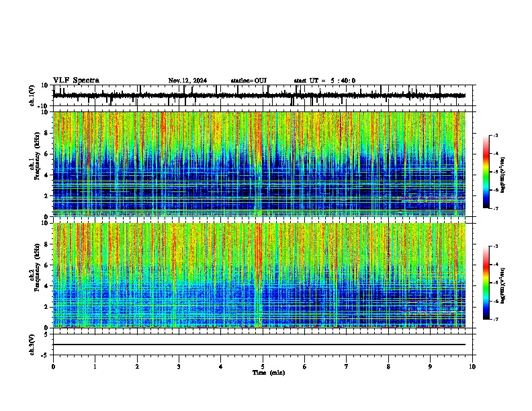Screen dimensions: 532x411
Task: Select the date label "Nov.12, 2024"
Action: click(x=187, y=81)
